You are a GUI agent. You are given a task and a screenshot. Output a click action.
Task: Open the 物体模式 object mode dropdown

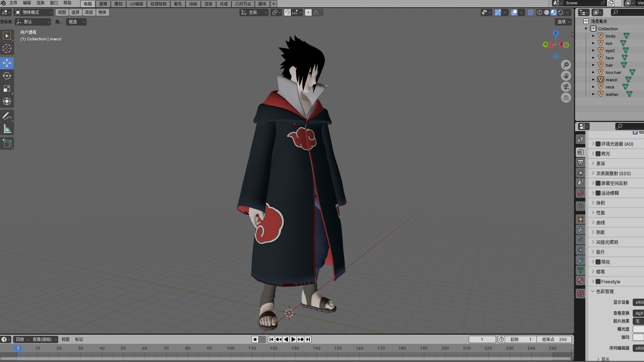(x=34, y=12)
